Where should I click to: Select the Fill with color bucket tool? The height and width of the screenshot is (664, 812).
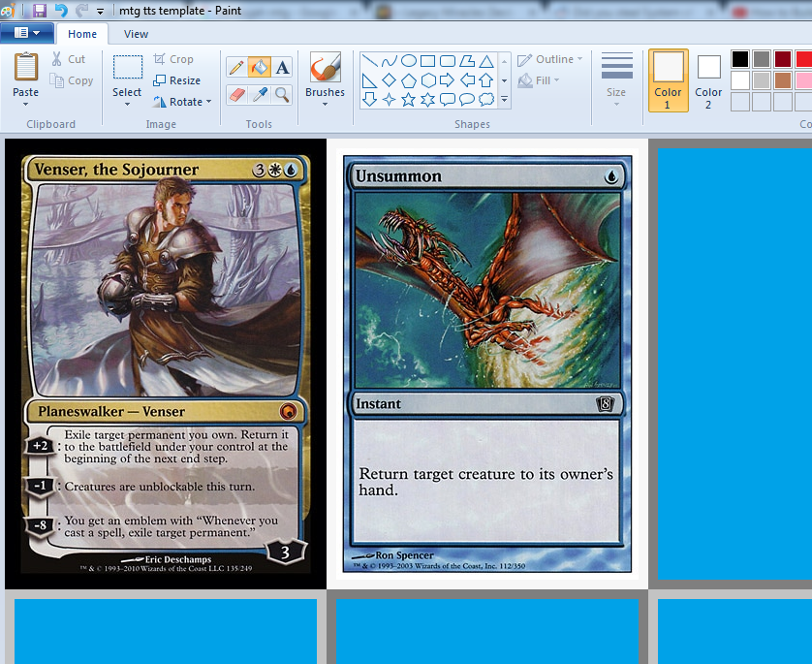coord(260,67)
